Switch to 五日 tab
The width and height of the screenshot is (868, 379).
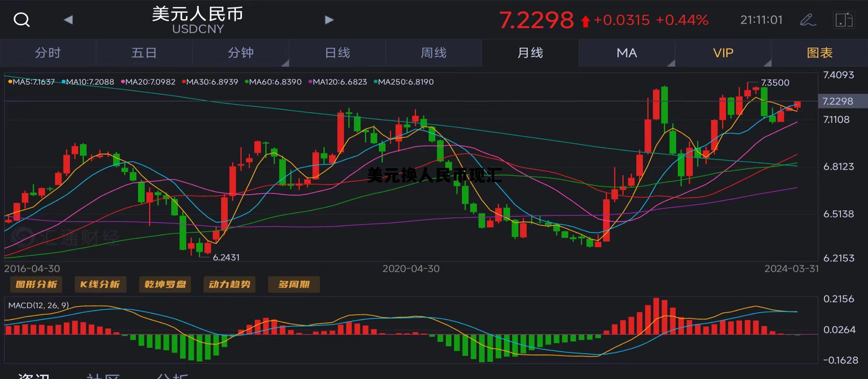[x=144, y=53]
